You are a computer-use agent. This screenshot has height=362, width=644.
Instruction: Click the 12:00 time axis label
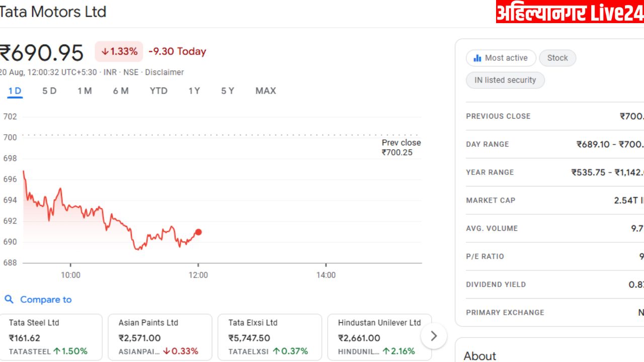198,275
